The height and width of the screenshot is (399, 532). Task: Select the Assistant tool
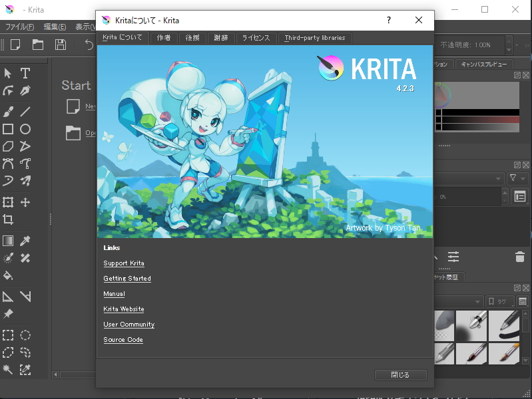pos(8,297)
